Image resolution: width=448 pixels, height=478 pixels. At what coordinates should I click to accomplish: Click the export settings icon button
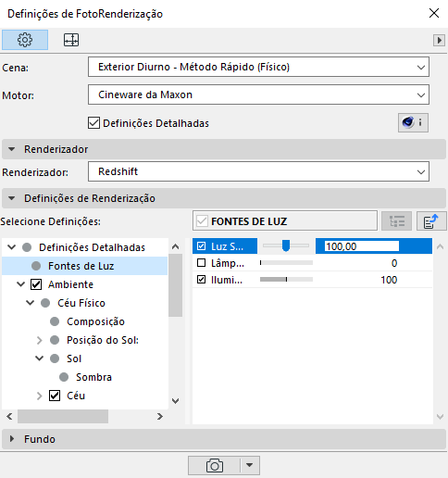[431, 221]
